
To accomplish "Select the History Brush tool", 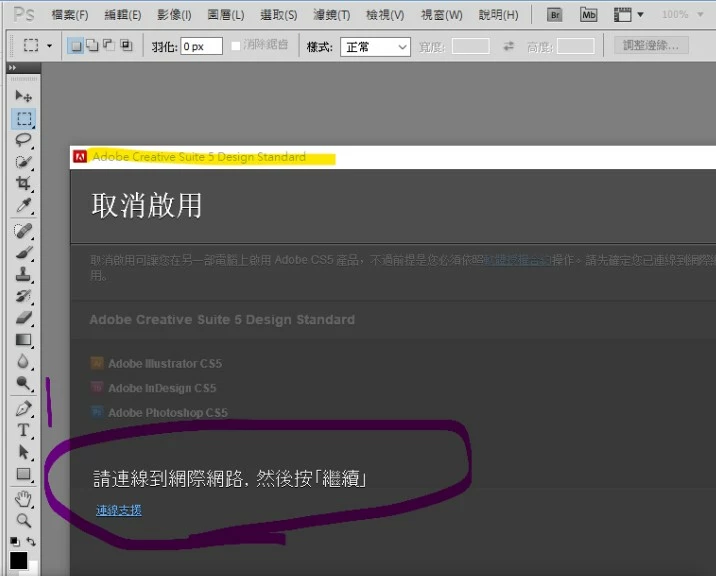I will point(23,296).
